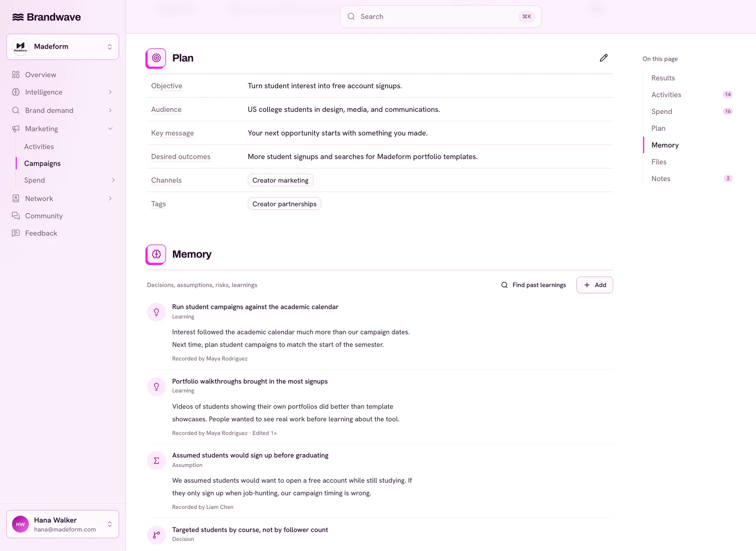Click the Objective field label
Image resolution: width=756 pixels, height=551 pixels.
coord(167,86)
